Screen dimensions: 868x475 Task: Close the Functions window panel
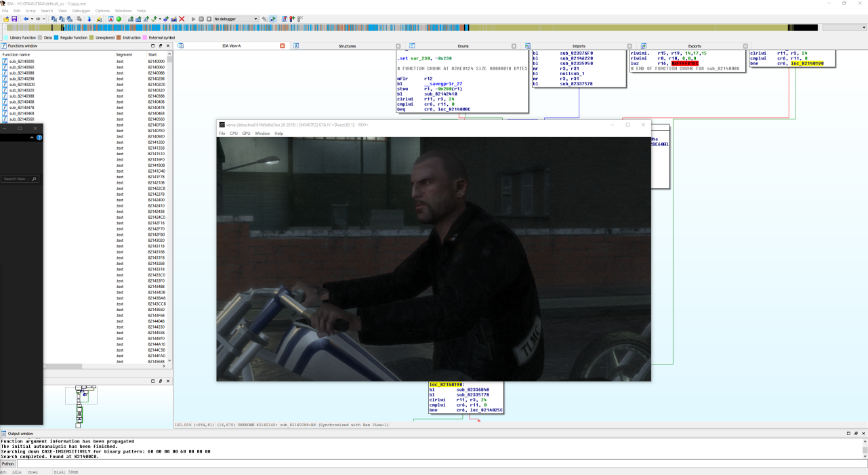(168, 46)
